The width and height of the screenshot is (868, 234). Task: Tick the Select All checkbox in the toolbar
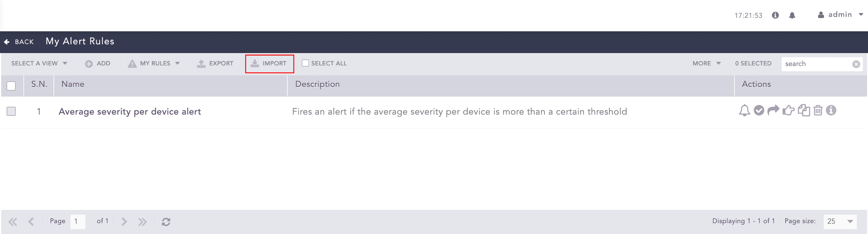tap(305, 63)
